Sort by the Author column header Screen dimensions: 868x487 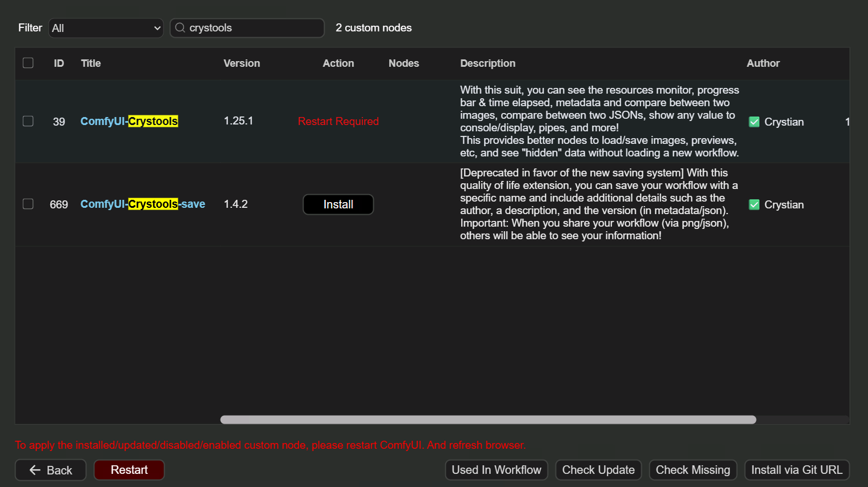pyautogui.click(x=763, y=63)
